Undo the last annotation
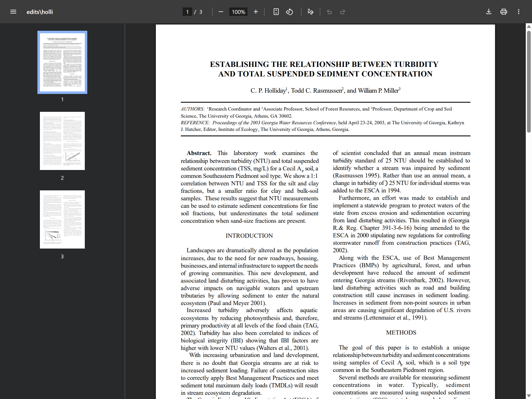Viewport: 532px width, 399px height. click(329, 12)
